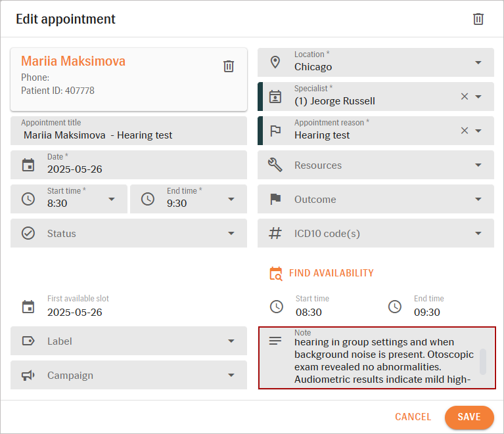The width and height of the screenshot is (504, 434).
Task: Open the Outcome dropdown
Action: (x=478, y=200)
